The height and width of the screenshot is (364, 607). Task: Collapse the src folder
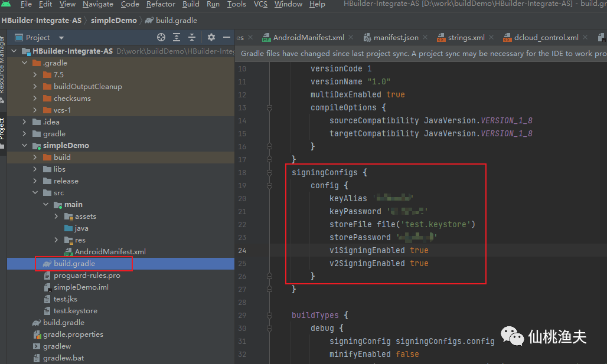pyautogui.click(x=35, y=193)
